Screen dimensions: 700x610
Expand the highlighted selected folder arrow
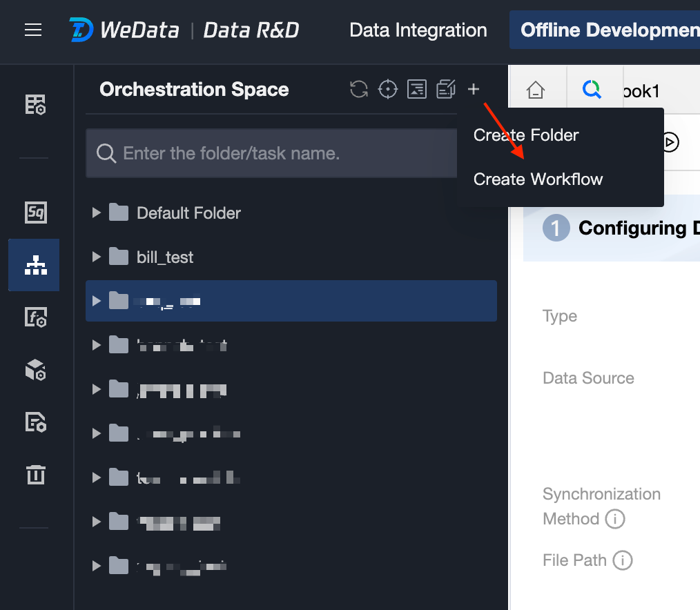97,301
